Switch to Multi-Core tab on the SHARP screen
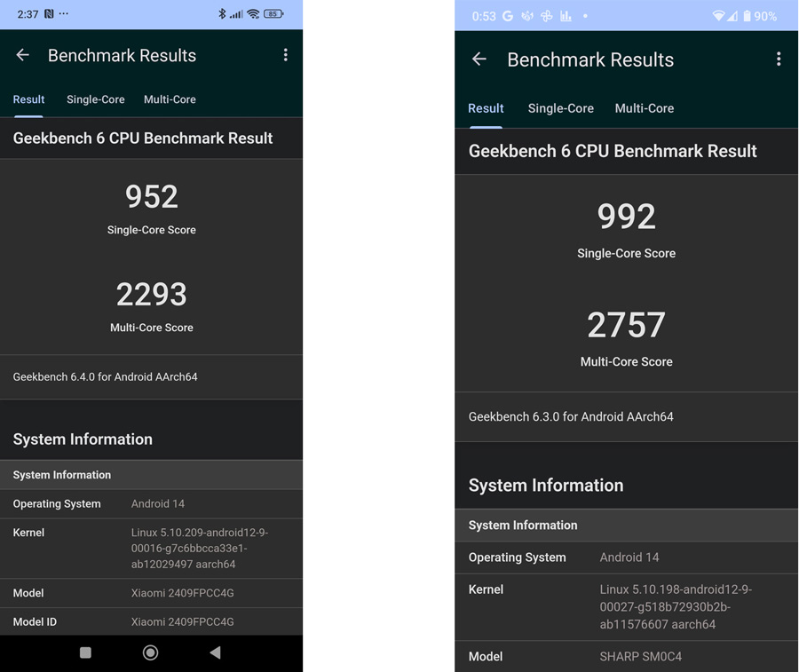799x672 pixels. tap(645, 108)
